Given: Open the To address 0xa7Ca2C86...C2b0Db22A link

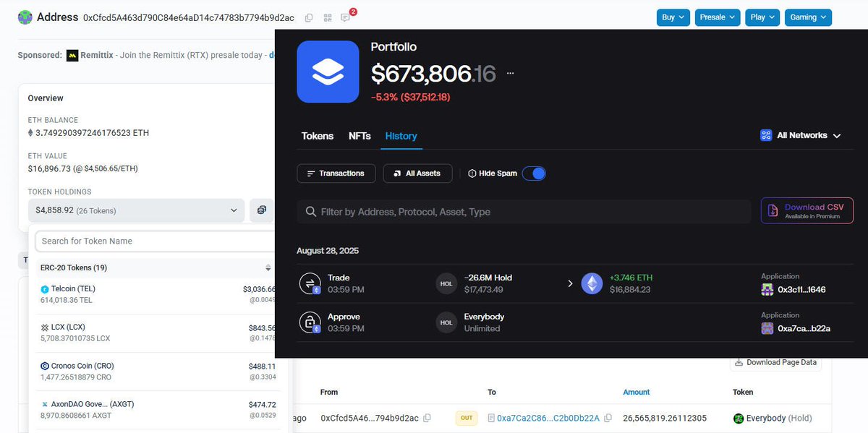Looking at the screenshot, I should (x=548, y=418).
